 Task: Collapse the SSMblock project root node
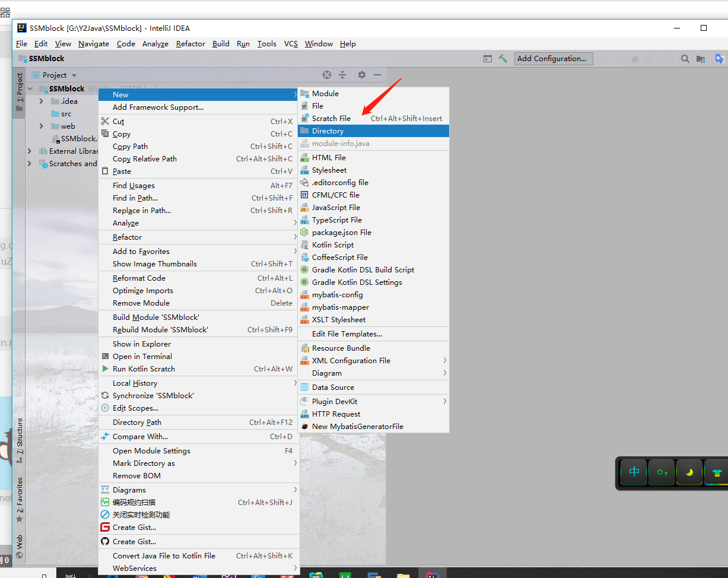[x=30, y=88]
